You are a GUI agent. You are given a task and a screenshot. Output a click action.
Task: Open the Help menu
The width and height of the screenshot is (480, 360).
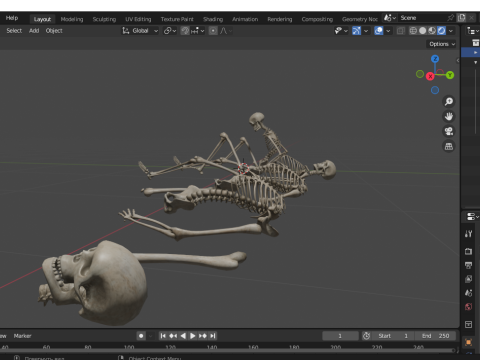click(12, 18)
